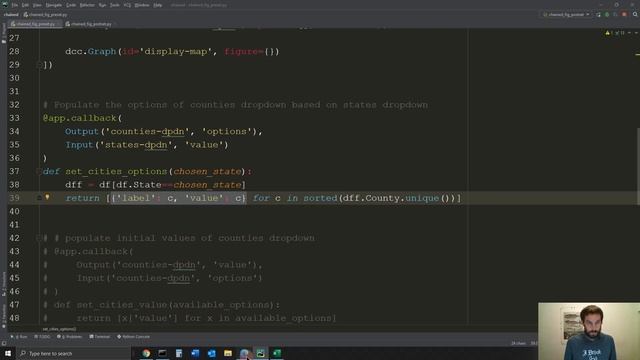Collapse the comment block fold at line 42
The image size is (640, 360).
39,238
